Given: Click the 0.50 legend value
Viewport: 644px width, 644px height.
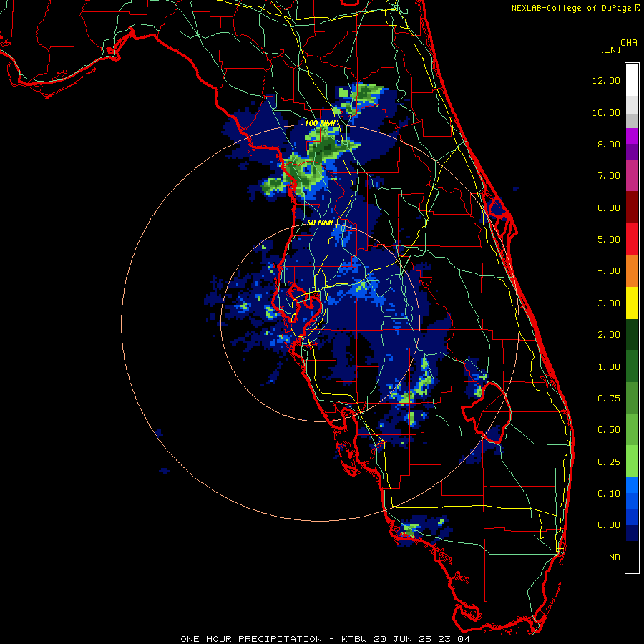Looking at the screenshot, I should (609, 430).
